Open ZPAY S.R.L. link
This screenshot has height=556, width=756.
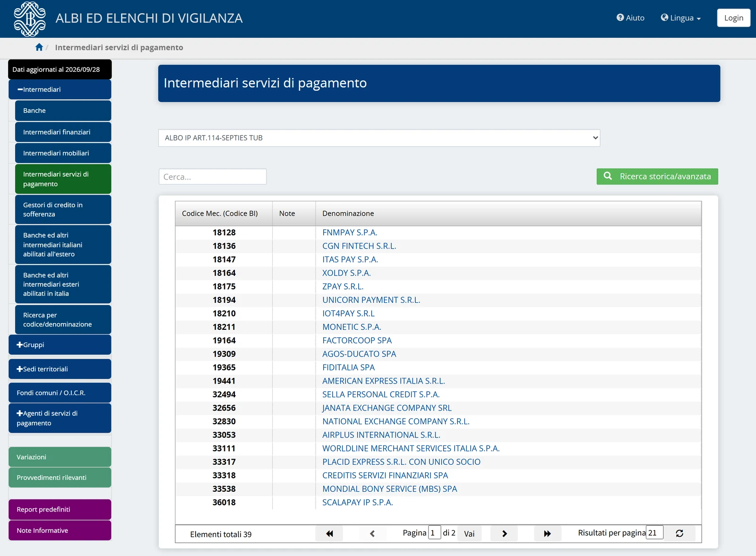tap(343, 287)
